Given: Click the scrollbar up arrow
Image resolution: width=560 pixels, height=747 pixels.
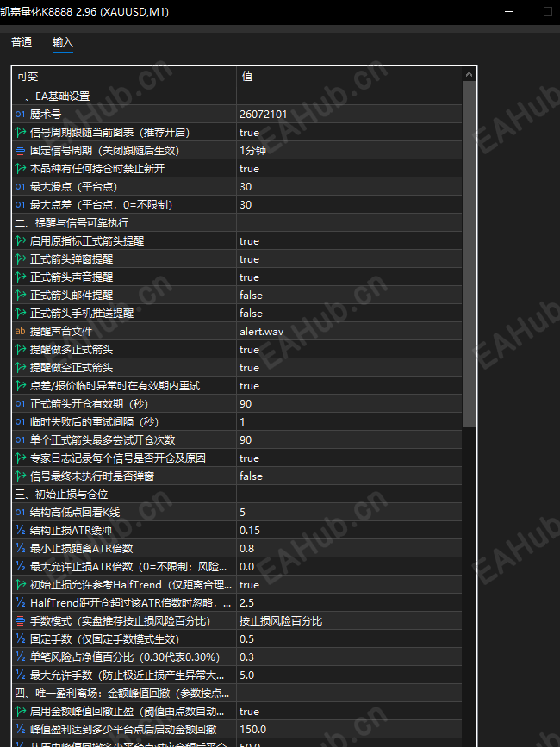Looking at the screenshot, I should (x=469, y=74).
